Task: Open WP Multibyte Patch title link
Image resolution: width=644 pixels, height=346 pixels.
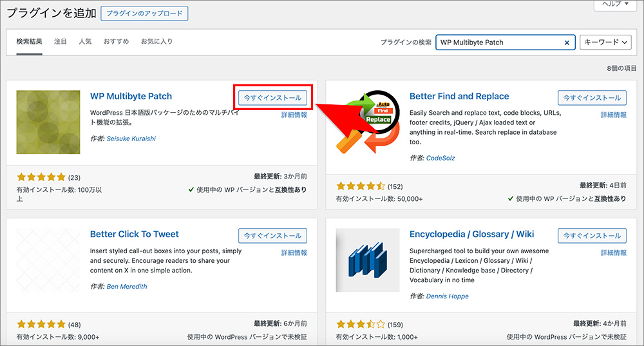Action: pyautogui.click(x=131, y=96)
